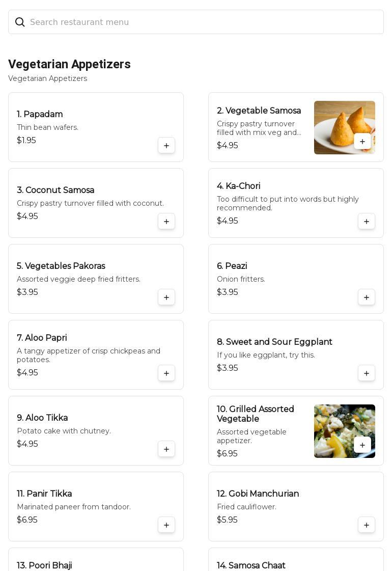Open the Samosa Chaat item
The image size is (392, 571).
[x=251, y=565]
